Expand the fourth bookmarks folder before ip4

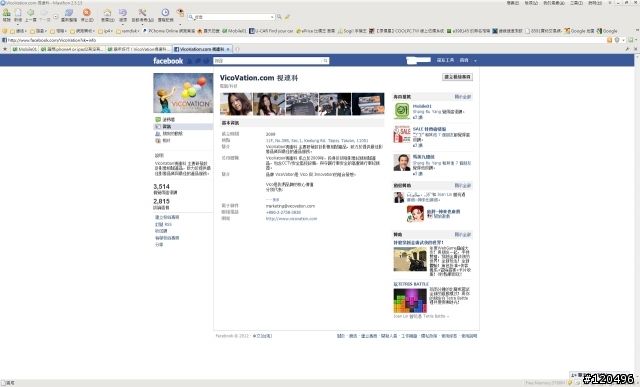[x=82, y=31]
